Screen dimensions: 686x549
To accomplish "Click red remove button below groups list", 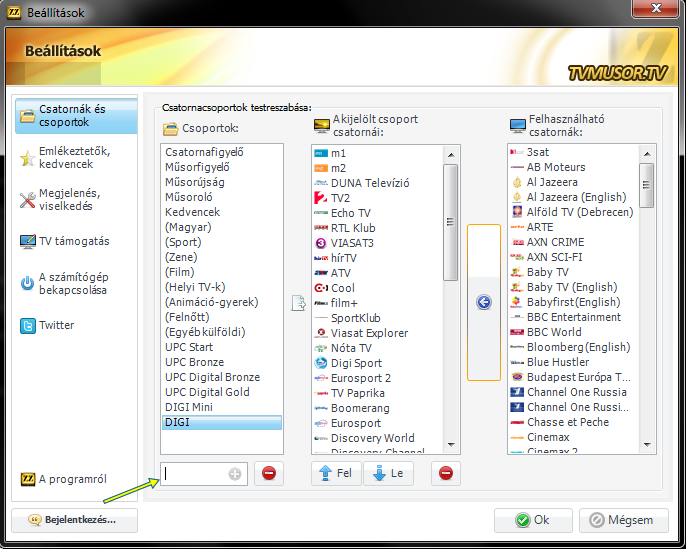I will click(268, 474).
